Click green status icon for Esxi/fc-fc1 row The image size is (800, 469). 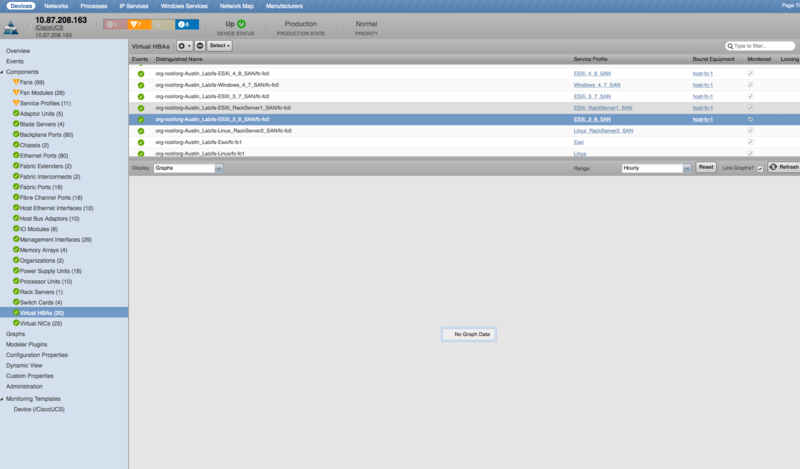(x=141, y=142)
